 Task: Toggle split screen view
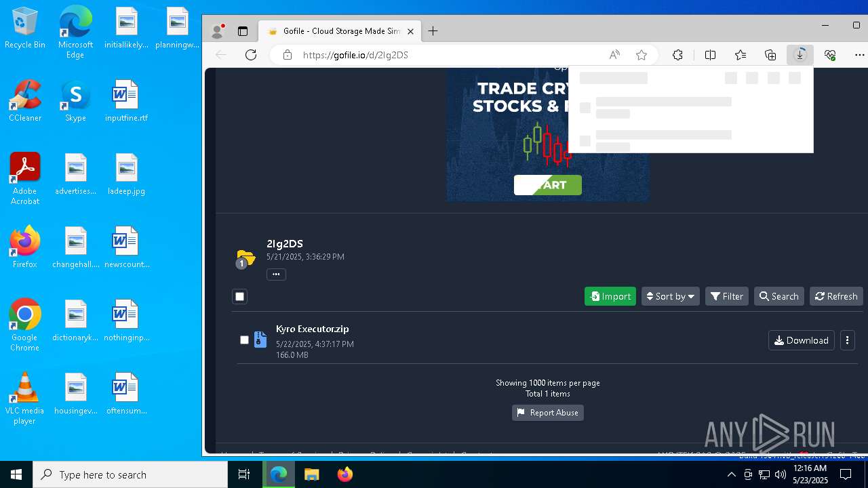pos(710,55)
